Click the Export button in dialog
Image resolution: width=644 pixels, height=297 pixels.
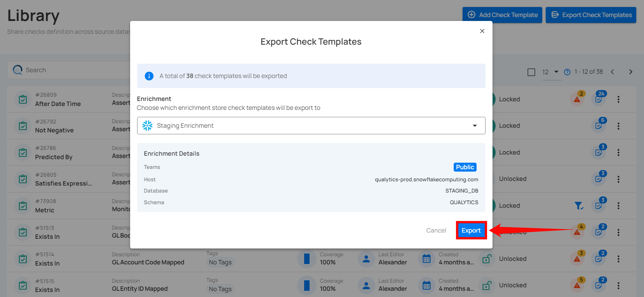pos(471,230)
